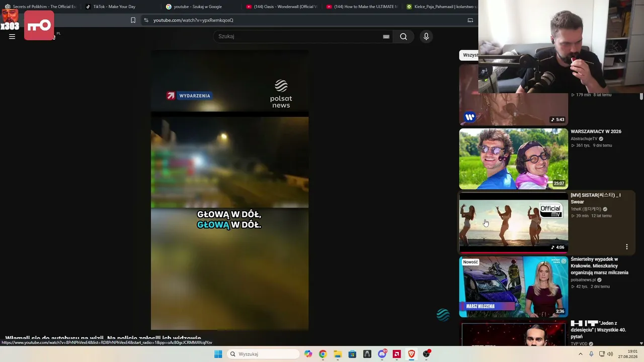644x362 pixels.
Task: Open network settings from the system tray
Action: tap(602, 354)
